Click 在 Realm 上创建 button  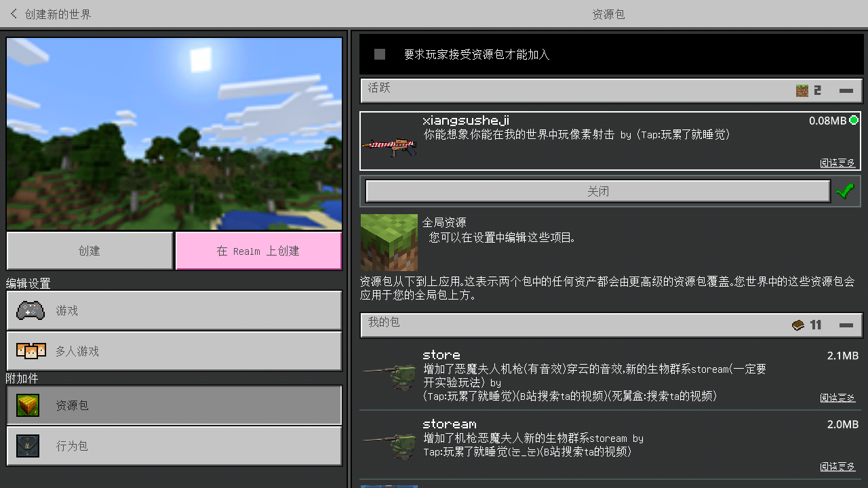(x=258, y=251)
